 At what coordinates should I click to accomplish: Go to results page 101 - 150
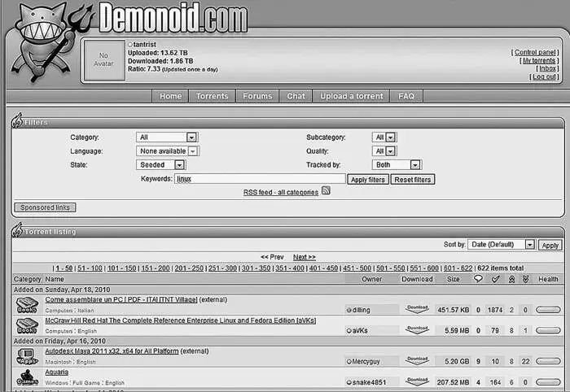coord(121,268)
